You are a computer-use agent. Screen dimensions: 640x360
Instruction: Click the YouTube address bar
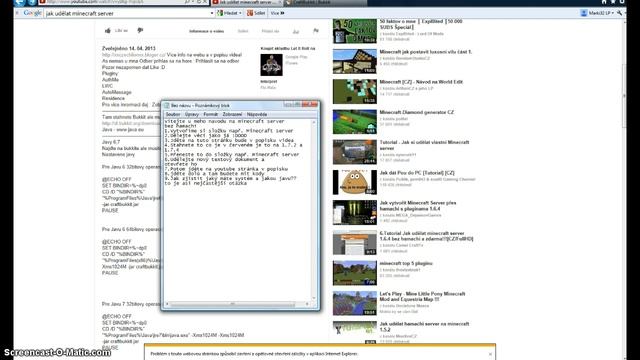point(114,2)
